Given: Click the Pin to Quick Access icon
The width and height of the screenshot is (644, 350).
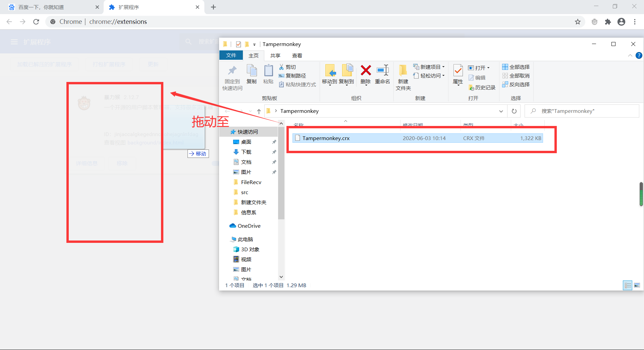Looking at the screenshot, I should [x=232, y=71].
